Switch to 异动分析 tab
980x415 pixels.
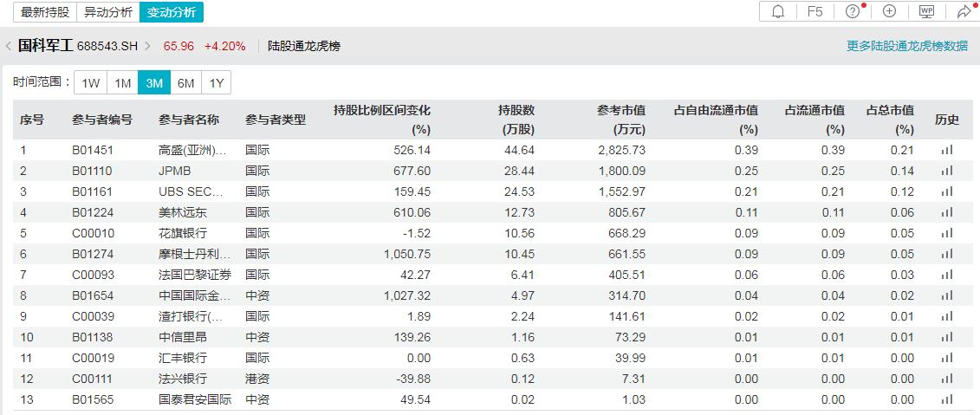(108, 12)
